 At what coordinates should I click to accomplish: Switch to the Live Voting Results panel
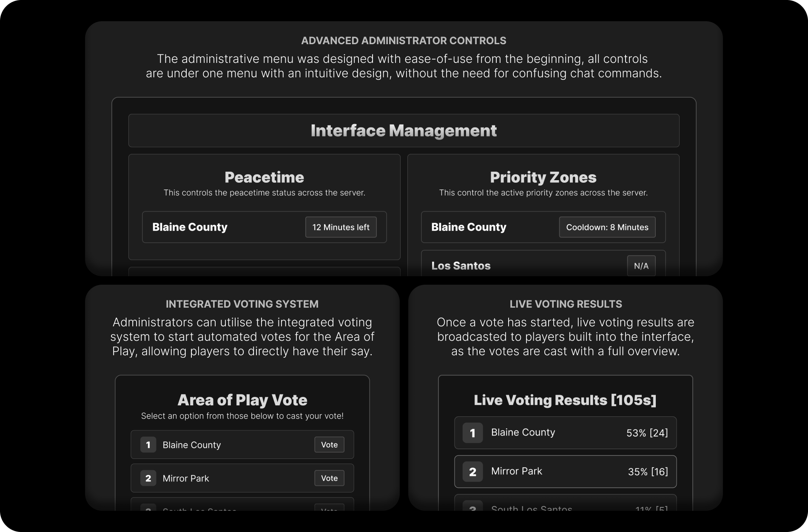566,399
